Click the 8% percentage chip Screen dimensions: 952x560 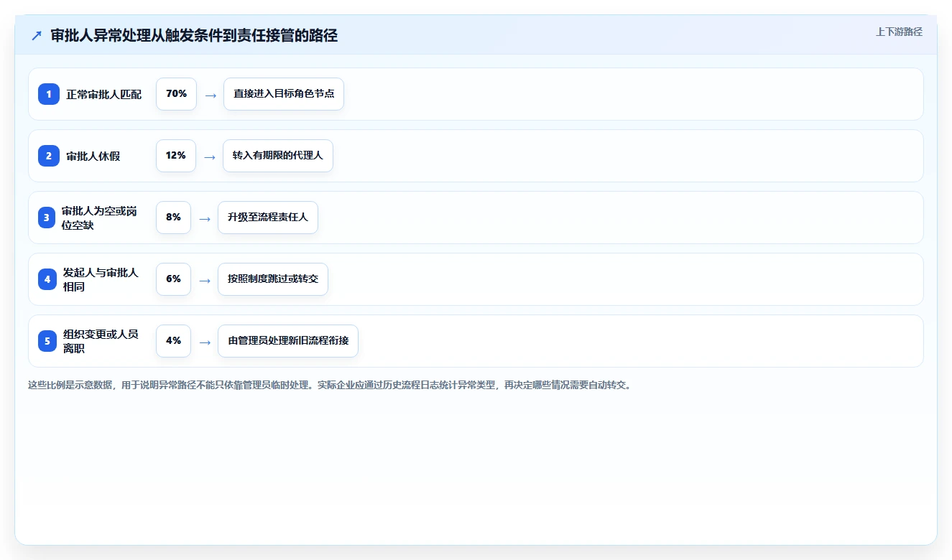coord(173,218)
